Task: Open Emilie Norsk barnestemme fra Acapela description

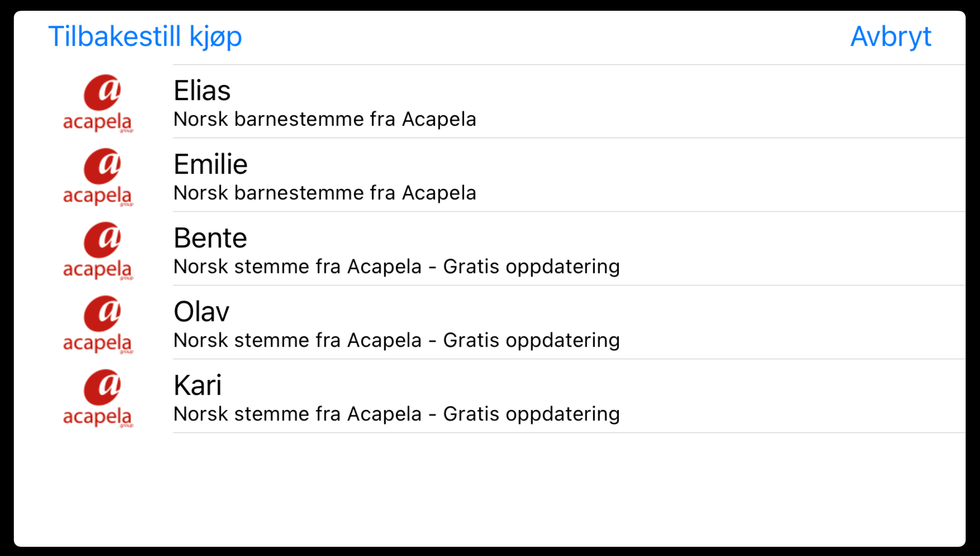Action: pyautogui.click(x=325, y=193)
